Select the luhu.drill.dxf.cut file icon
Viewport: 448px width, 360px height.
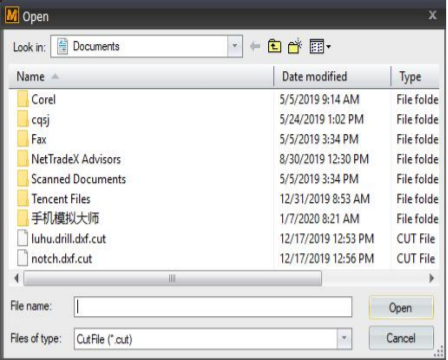[x=22, y=238]
